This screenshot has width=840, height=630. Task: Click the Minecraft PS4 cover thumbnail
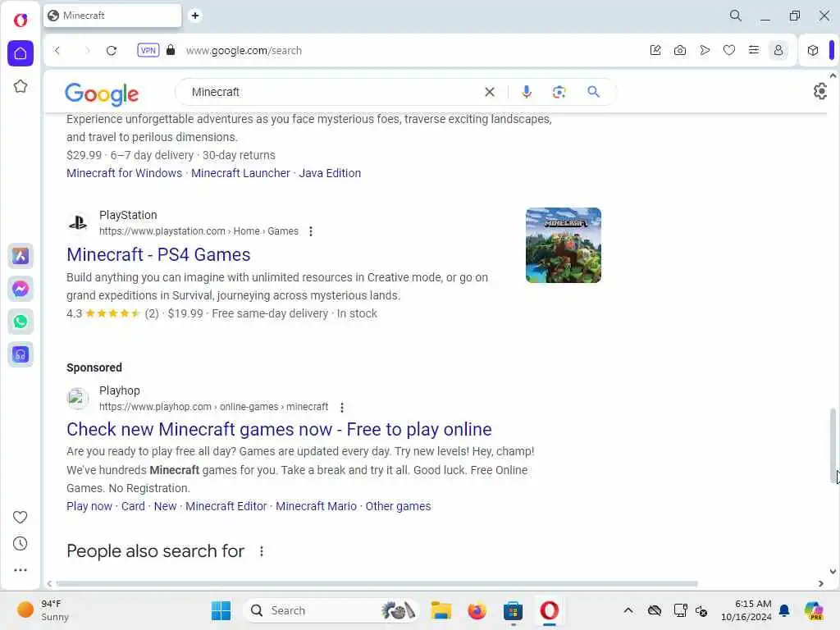pyautogui.click(x=564, y=245)
